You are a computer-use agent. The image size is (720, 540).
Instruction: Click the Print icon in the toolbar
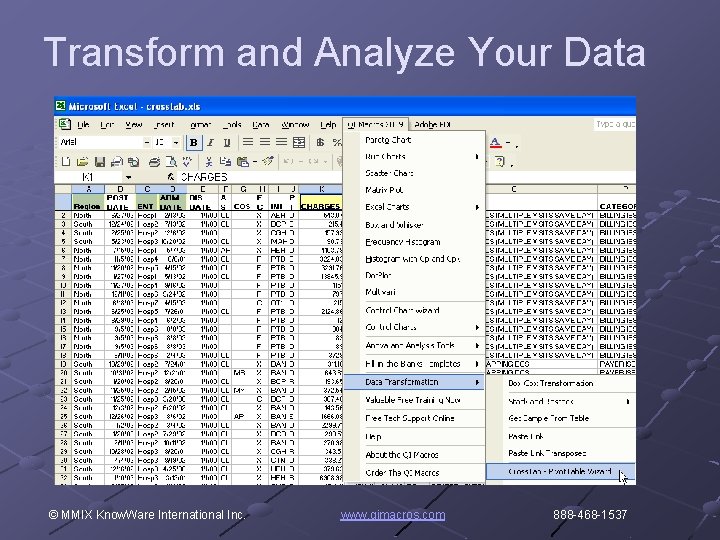(154, 162)
